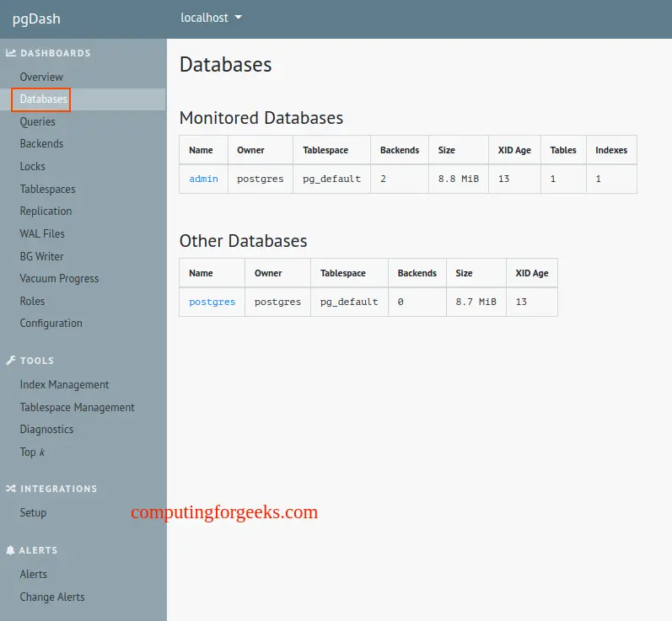Select Databases in the sidebar
672x621 pixels.
pos(43,99)
